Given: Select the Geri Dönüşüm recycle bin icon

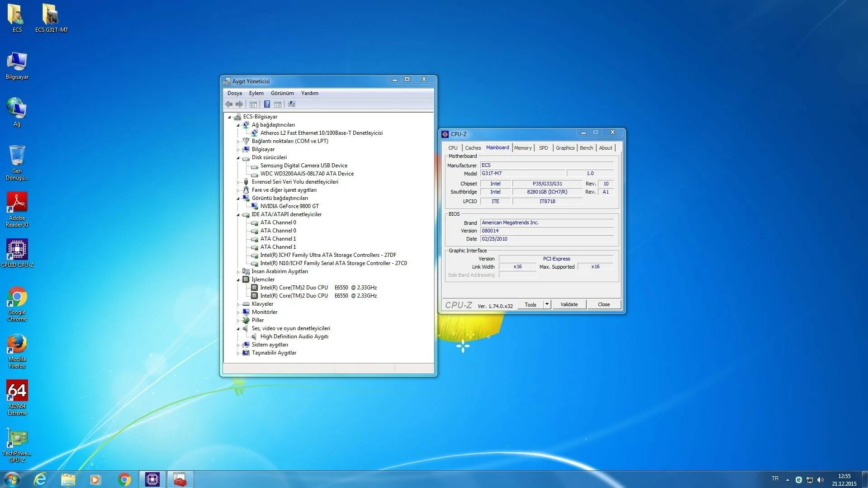Looking at the screenshot, I should tap(17, 163).
